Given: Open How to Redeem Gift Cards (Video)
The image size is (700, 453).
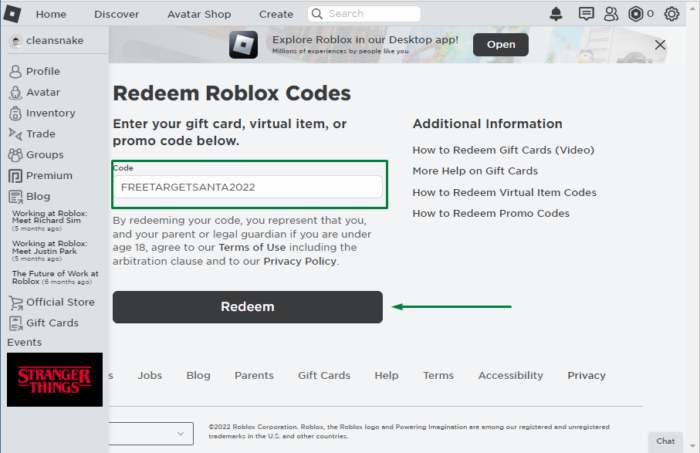Looking at the screenshot, I should click(x=503, y=150).
